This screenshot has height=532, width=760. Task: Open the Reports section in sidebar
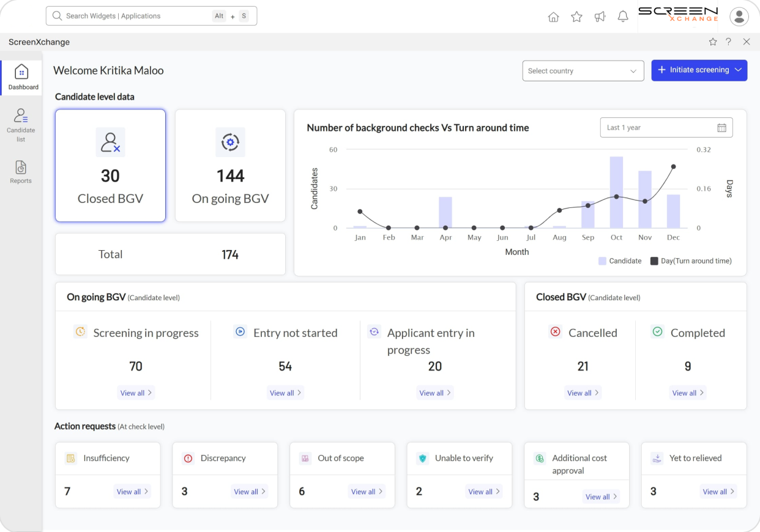(21, 171)
